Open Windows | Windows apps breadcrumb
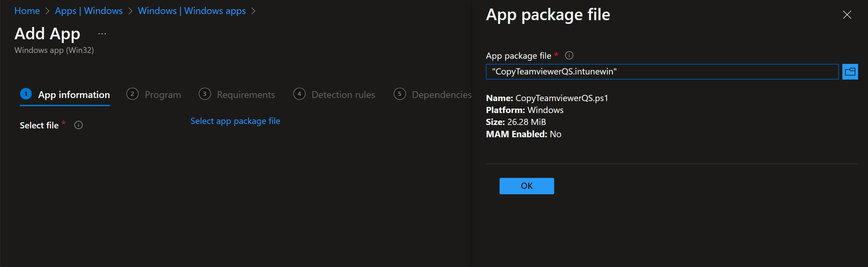Screen dimensions: 868x267 tap(192, 11)
